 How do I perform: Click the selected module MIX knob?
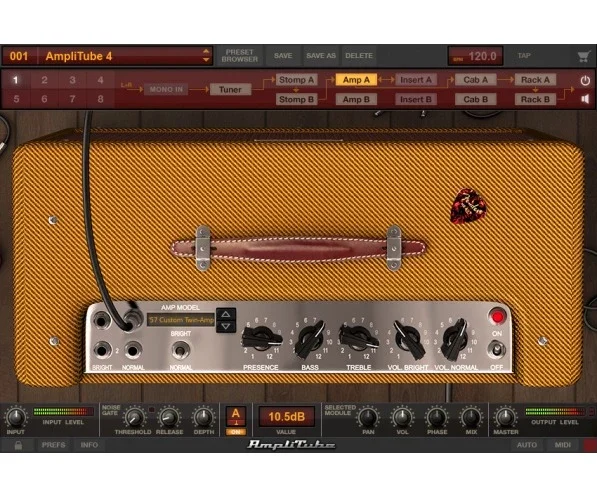tap(471, 418)
